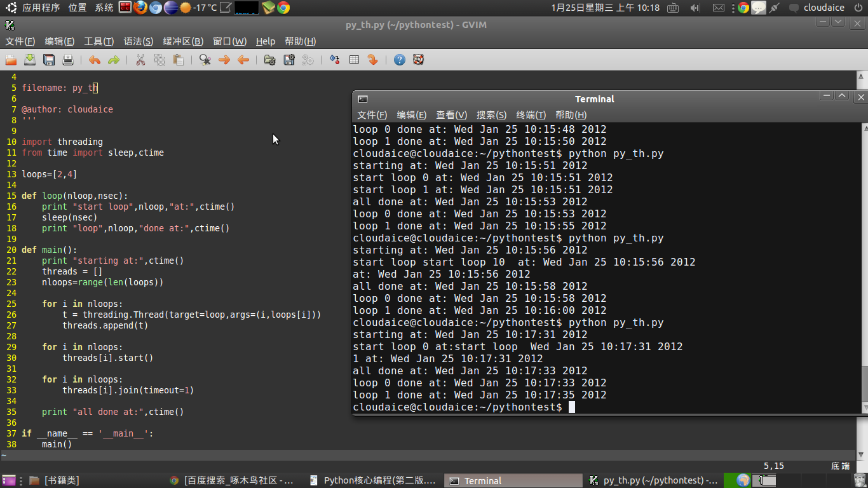Switch to Python核心编程 taskbar window

(x=374, y=480)
